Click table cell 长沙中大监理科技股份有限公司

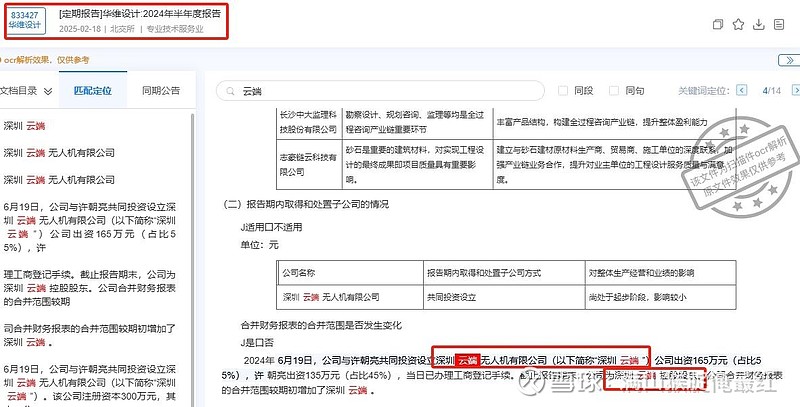tap(308, 122)
